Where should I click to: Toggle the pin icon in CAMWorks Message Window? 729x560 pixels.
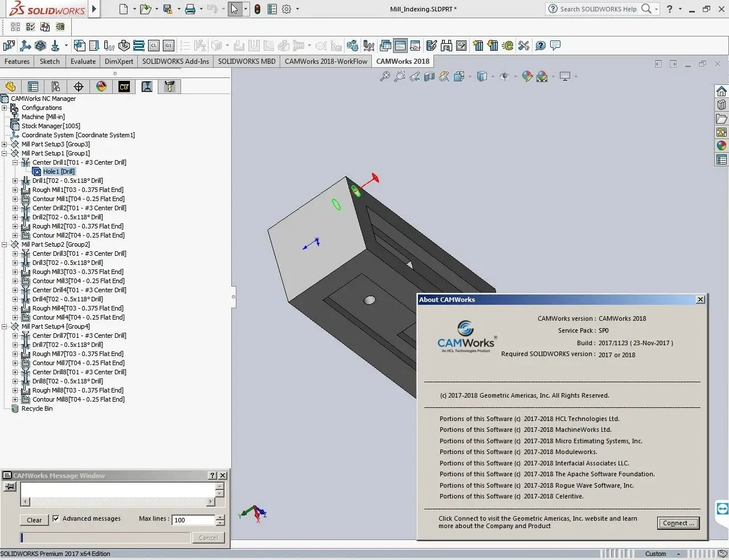tap(10, 487)
